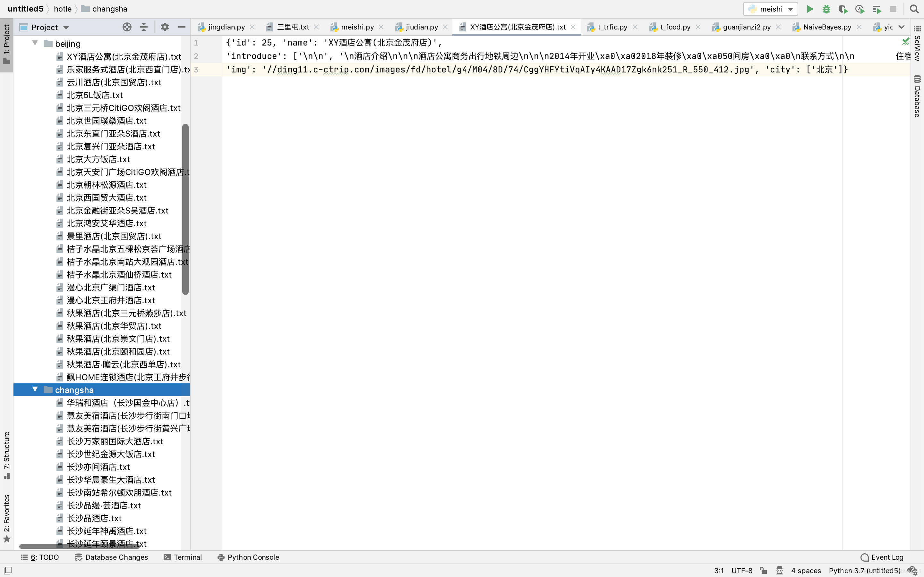Open the meishi run configuration dropdown
Screen dimensions: 924x577
[x=771, y=9]
